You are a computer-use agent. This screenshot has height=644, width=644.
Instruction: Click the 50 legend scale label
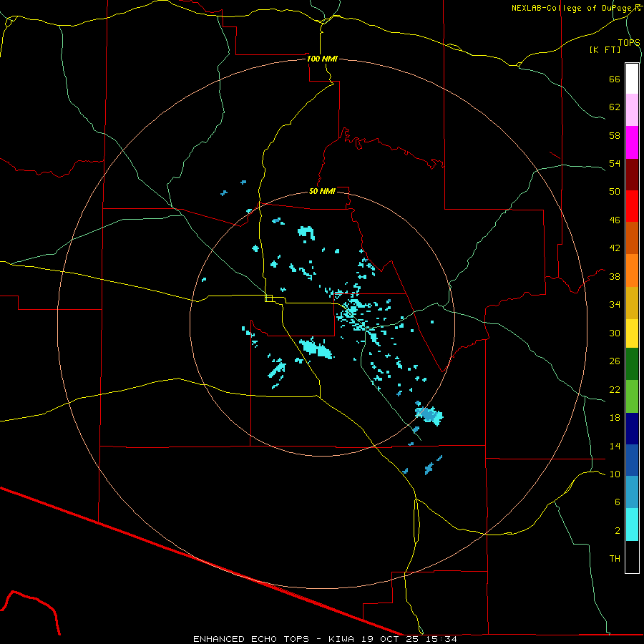[x=615, y=192]
